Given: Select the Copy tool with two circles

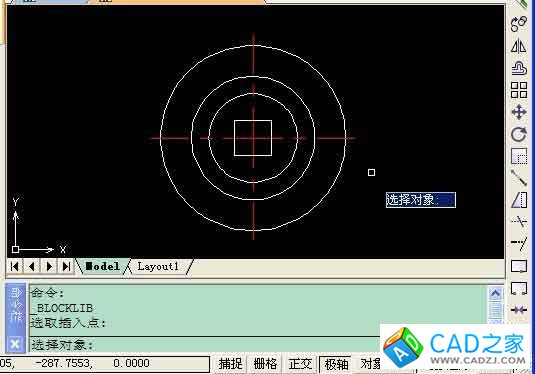Looking at the screenshot, I should pos(519,24).
